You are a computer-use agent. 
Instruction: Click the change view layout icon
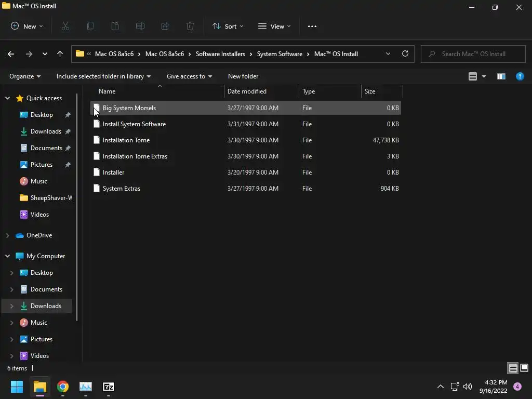click(473, 76)
